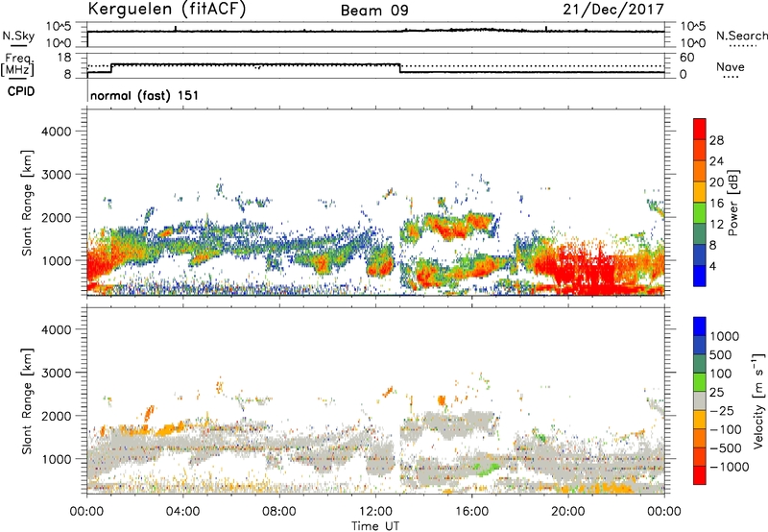Click the gray swatch of Velocity colorbar
The height and width of the screenshot is (532, 768).
pyautogui.click(x=700, y=401)
